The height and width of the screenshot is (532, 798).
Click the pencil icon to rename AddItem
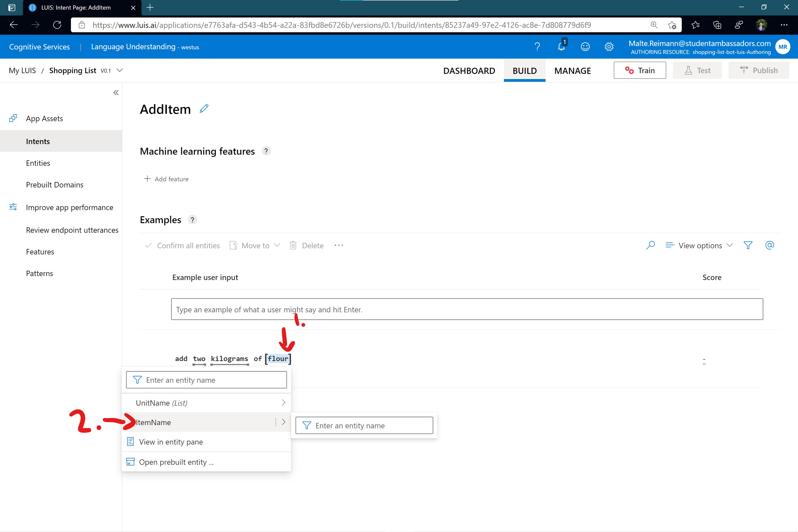[204, 109]
